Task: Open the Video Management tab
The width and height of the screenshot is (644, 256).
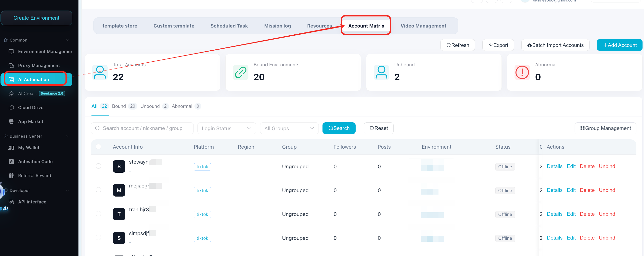Action: tap(423, 26)
